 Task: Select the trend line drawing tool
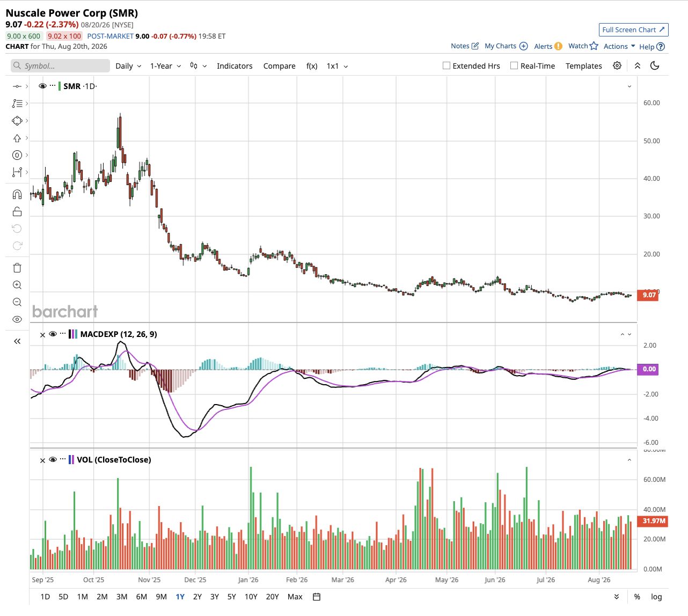(17, 86)
